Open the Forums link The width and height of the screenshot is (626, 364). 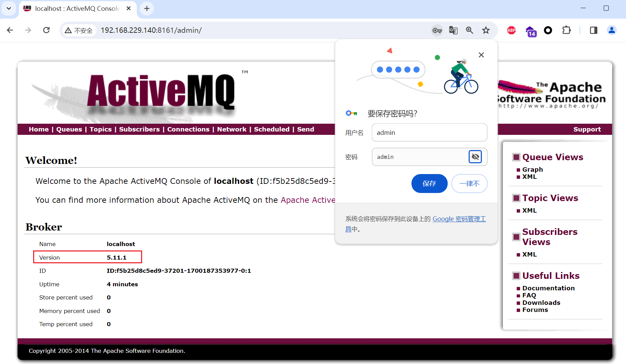pos(535,310)
